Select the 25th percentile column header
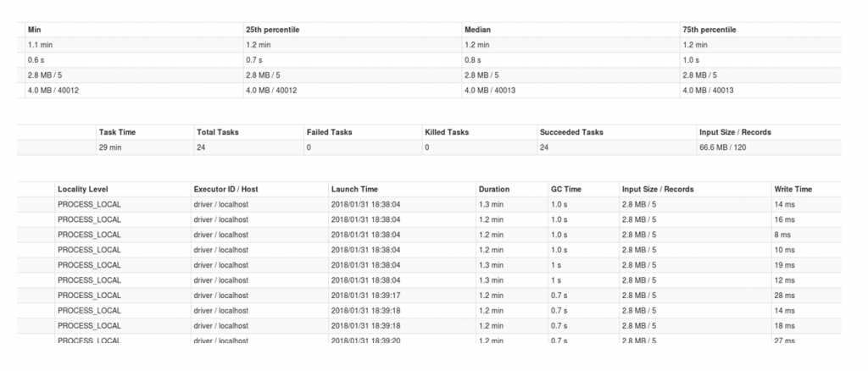 pos(272,30)
